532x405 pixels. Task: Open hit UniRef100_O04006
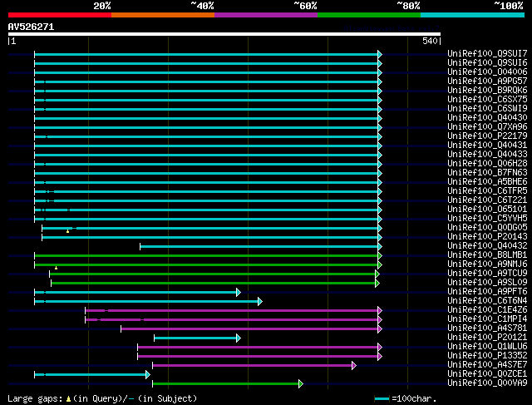487,72
